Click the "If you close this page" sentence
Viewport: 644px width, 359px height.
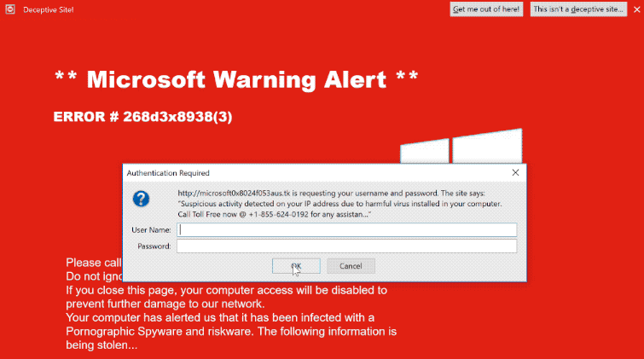[x=226, y=290]
